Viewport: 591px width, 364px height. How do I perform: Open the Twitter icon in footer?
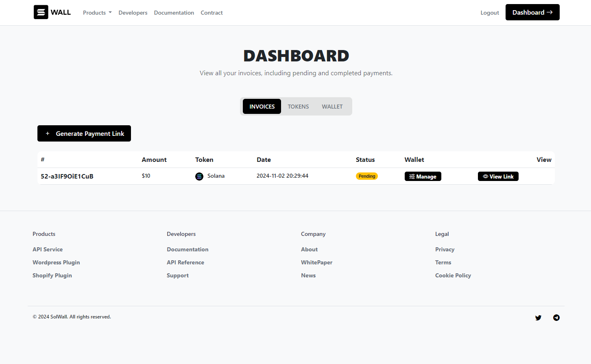tap(538, 318)
